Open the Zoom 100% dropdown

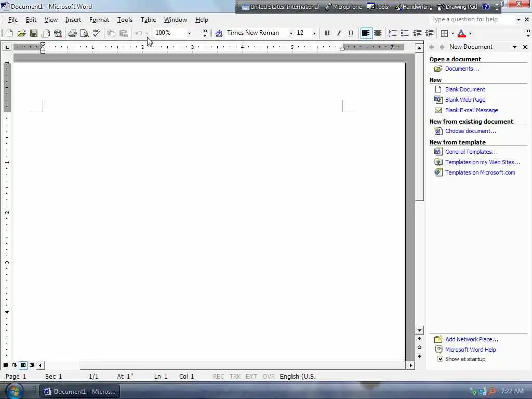coord(189,33)
